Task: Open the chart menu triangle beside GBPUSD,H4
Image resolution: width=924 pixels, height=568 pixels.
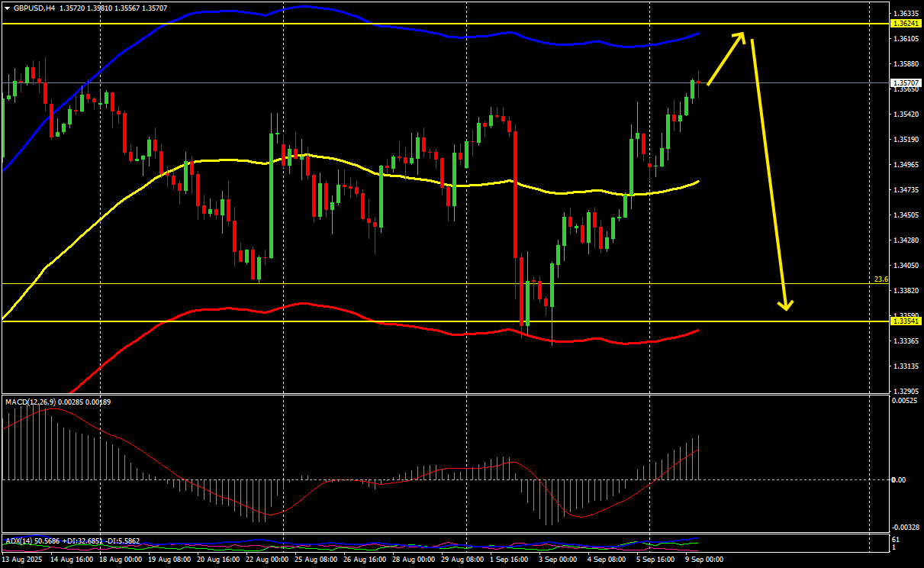Action: click(8, 8)
